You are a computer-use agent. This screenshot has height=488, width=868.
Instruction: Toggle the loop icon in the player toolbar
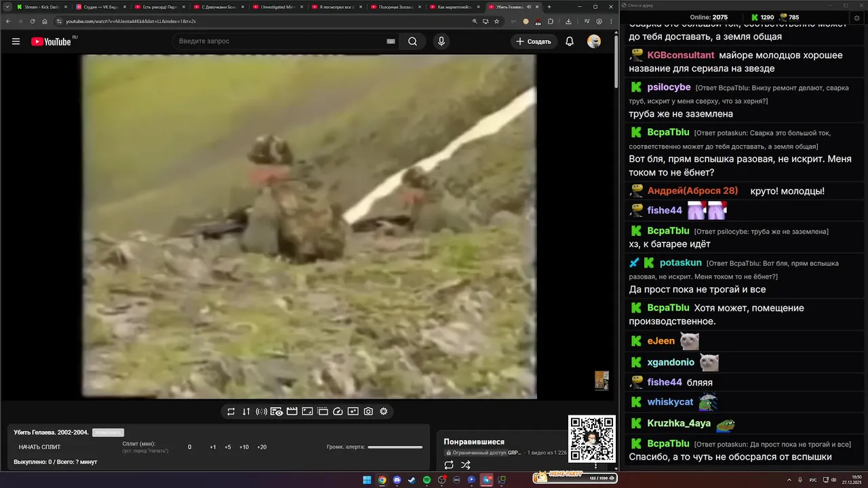tap(231, 411)
